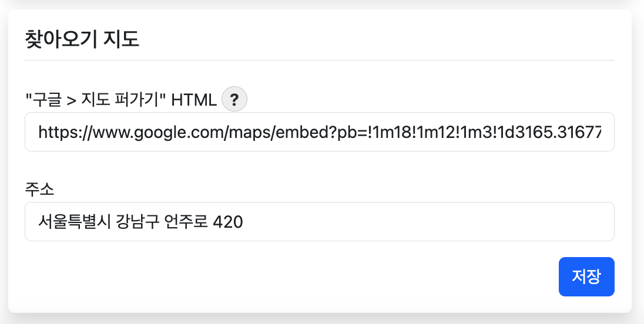Click the divider line below the heading
Viewport: 644px width, 324px height.
[319, 60]
